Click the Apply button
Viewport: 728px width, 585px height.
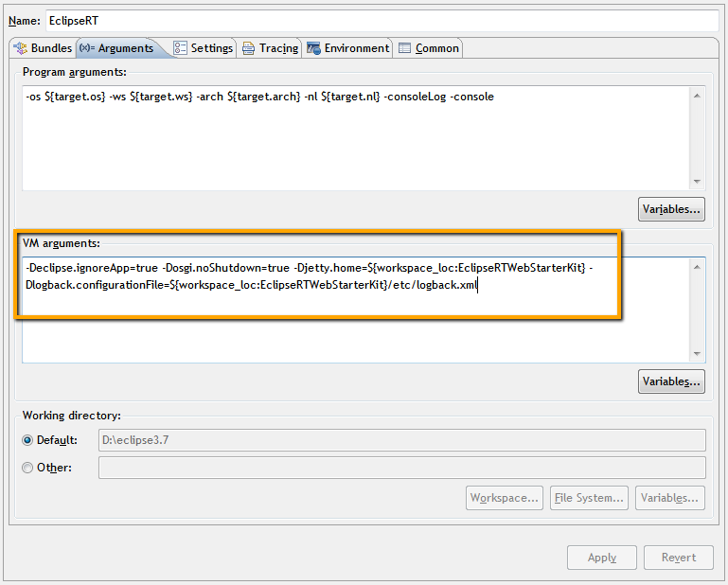click(x=602, y=558)
